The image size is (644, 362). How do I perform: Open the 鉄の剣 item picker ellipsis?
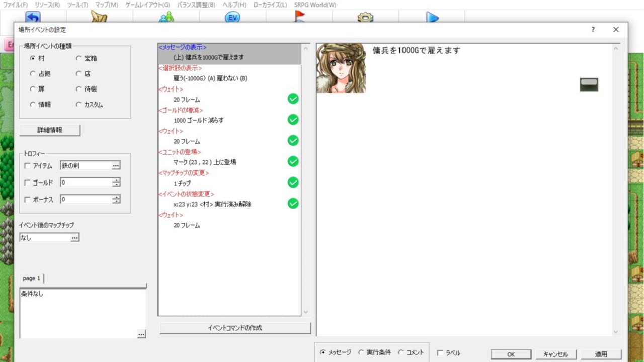(x=116, y=165)
